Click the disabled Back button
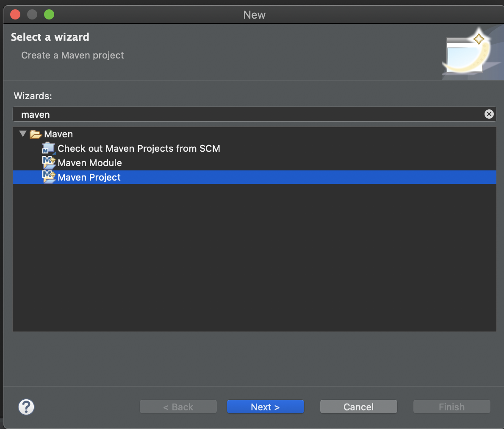This screenshot has width=504, height=429. tap(178, 407)
